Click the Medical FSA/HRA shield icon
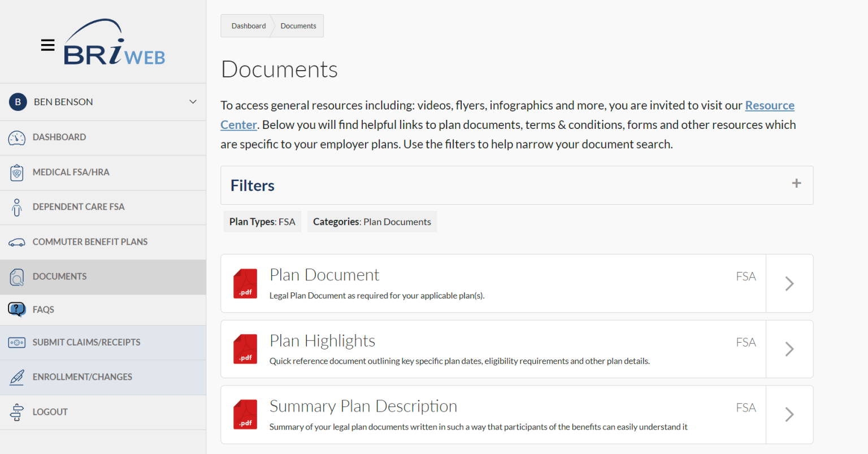This screenshot has height=454, width=868. tap(17, 172)
